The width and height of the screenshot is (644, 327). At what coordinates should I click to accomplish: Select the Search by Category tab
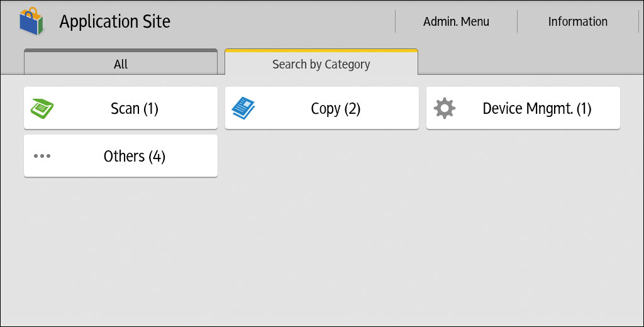[321, 64]
